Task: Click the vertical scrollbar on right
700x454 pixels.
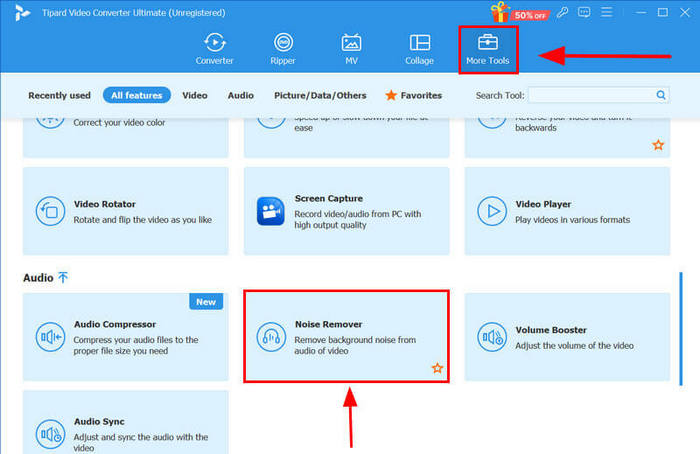Action: click(x=681, y=329)
